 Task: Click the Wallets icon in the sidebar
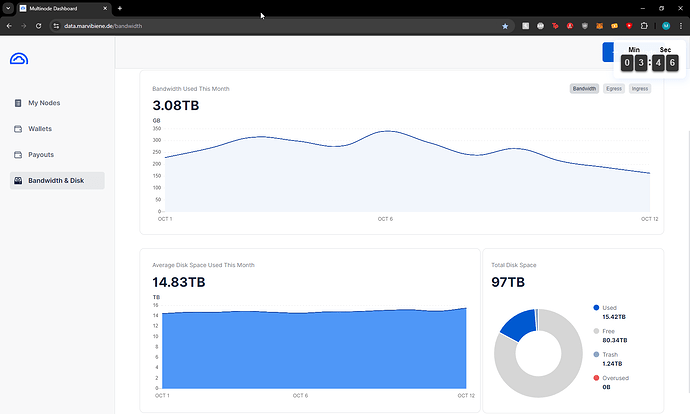pyautogui.click(x=18, y=129)
